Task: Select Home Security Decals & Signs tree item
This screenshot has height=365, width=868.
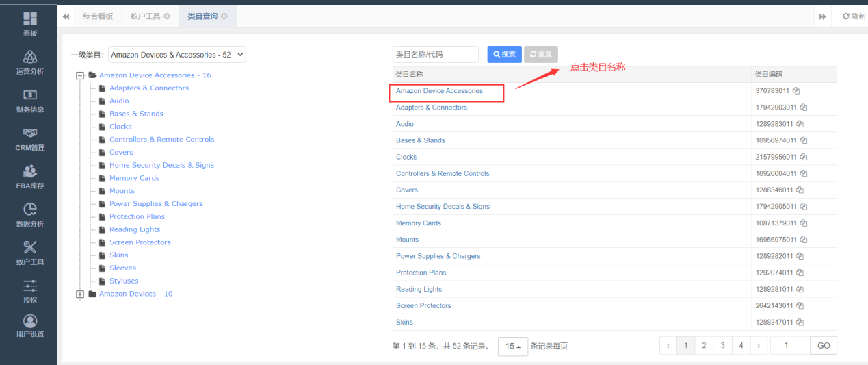Action: click(x=161, y=165)
